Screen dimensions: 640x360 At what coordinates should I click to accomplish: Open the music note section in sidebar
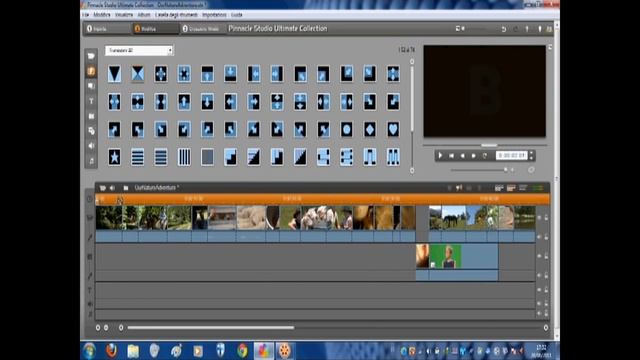(x=91, y=161)
